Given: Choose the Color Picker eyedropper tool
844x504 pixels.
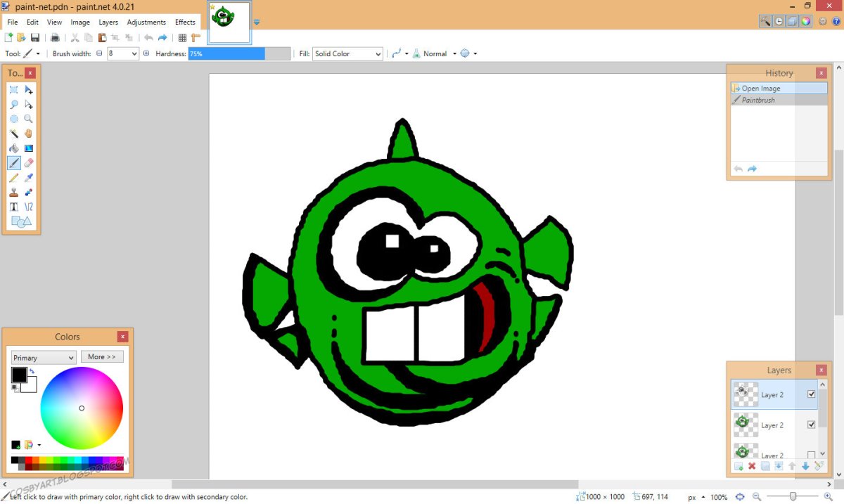Looking at the screenshot, I should tap(29, 178).
